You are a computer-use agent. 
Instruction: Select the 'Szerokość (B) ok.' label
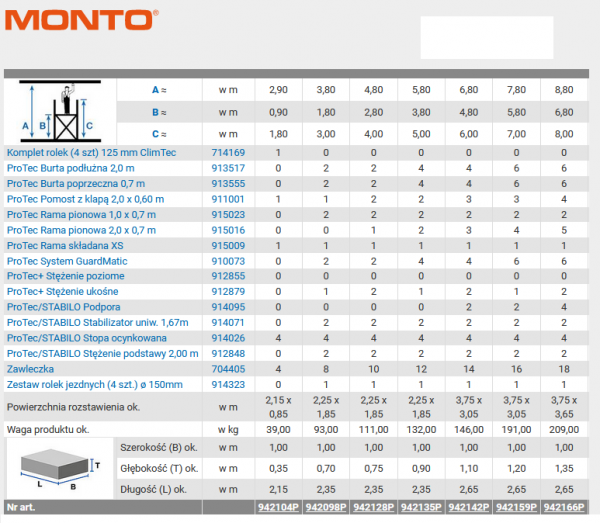(159, 448)
